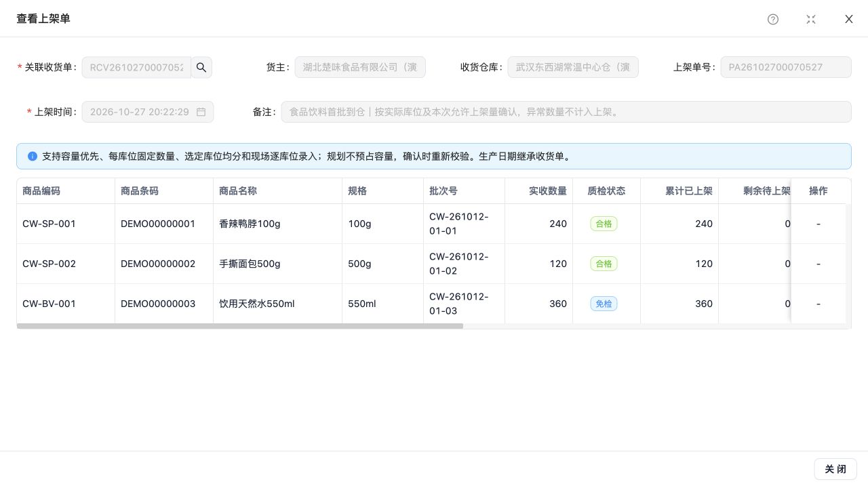Click the 合格 tag in CW-SP-002 row
Viewport: 868px width, 488px height.
tap(604, 264)
